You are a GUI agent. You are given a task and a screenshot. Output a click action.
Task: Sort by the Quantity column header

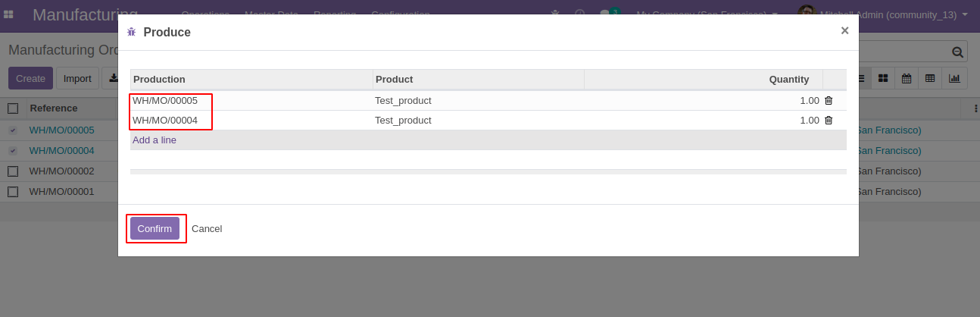coord(788,79)
